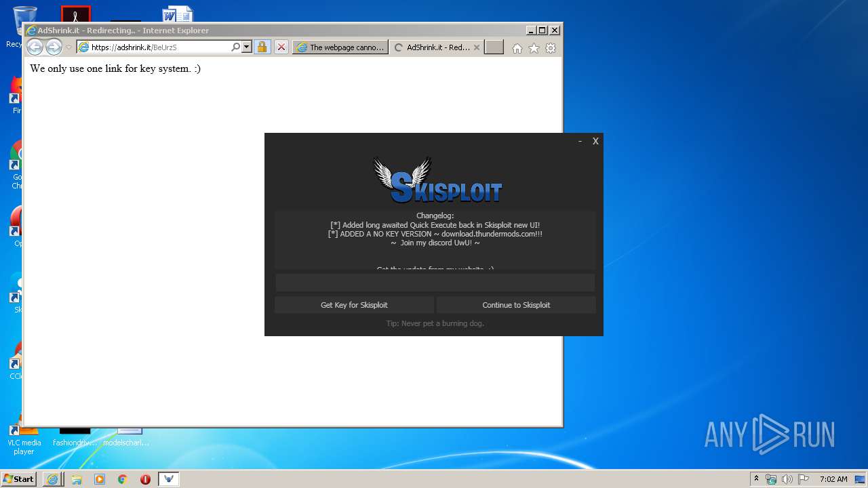Click the Get Key for Skisploit button

[x=354, y=305]
